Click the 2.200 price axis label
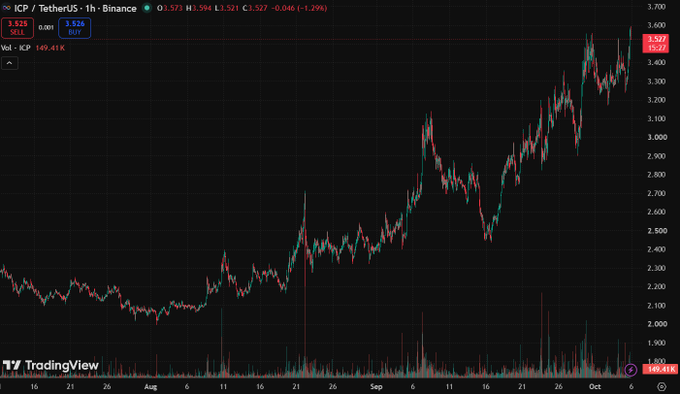680x394 pixels. (x=657, y=287)
